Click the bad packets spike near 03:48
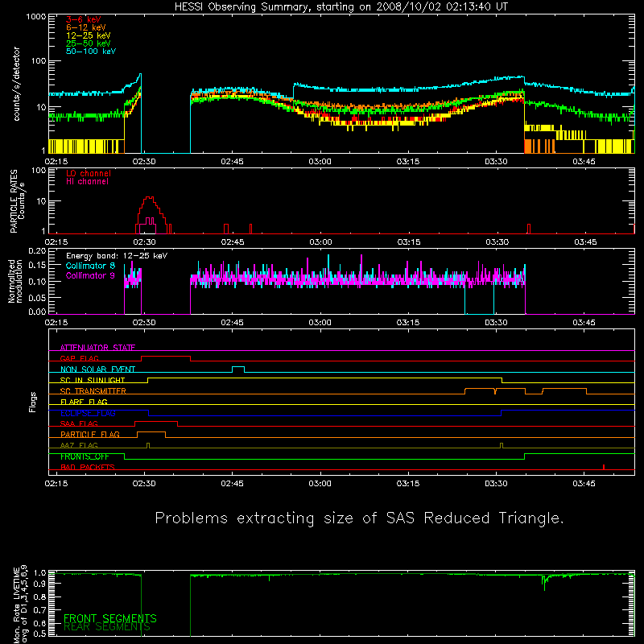 click(x=603, y=467)
